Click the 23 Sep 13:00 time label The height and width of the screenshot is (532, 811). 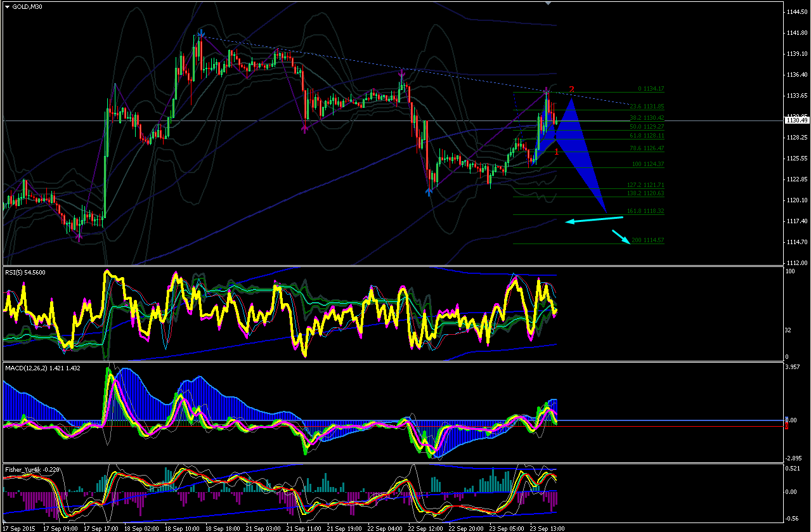coord(547,528)
